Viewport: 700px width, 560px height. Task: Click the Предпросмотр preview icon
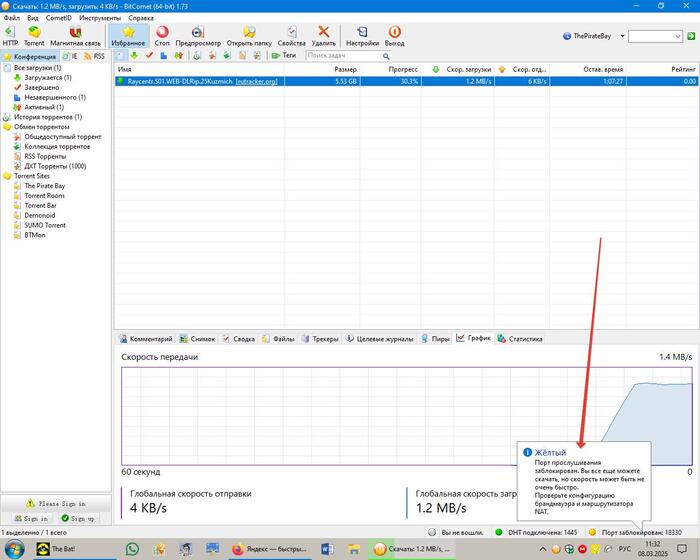(198, 36)
